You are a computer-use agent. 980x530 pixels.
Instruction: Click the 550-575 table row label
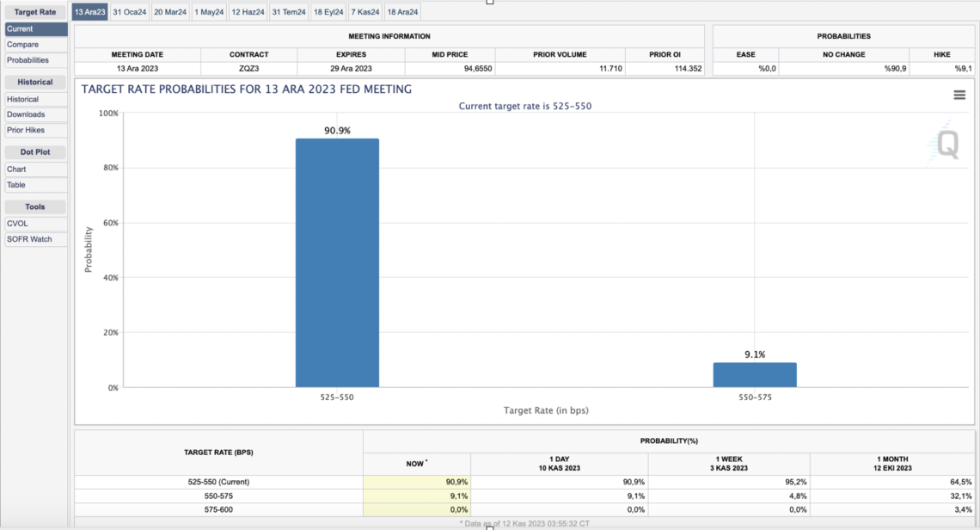[218, 496]
